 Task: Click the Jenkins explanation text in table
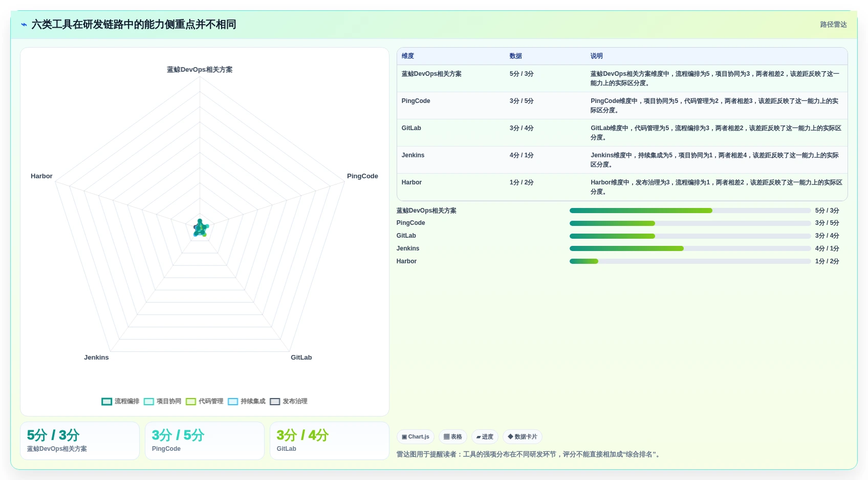pyautogui.click(x=715, y=160)
